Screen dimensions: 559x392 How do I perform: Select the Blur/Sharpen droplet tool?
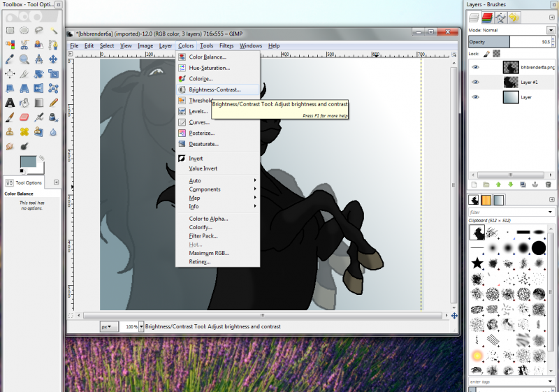tap(54, 132)
